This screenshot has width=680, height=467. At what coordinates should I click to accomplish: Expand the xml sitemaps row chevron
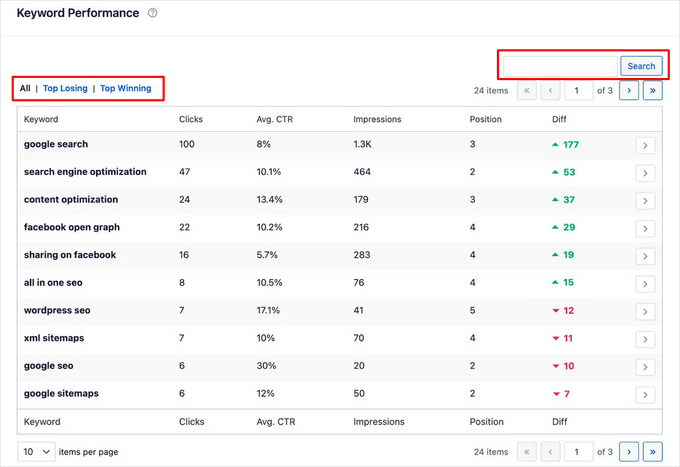pos(645,340)
